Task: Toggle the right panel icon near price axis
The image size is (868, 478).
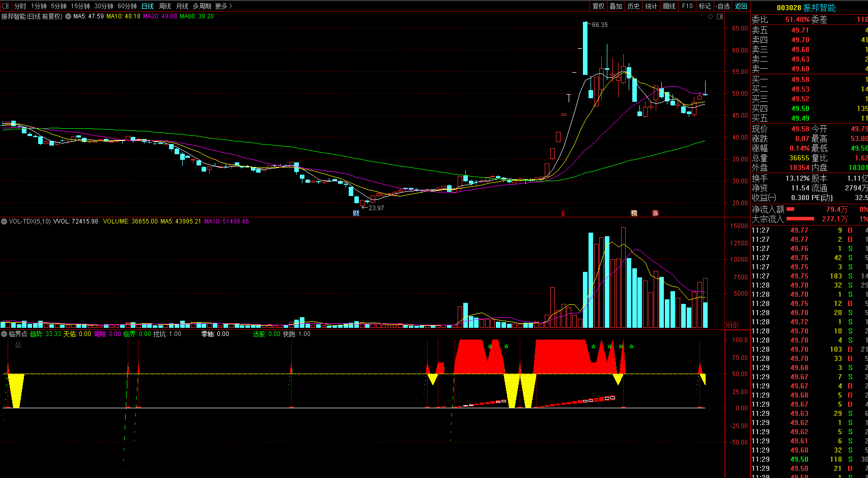Action: (720, 16)
